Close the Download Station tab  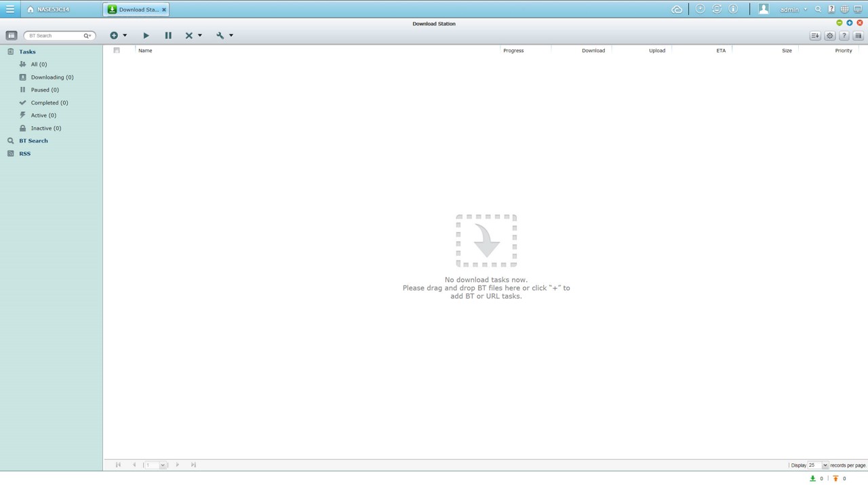(164, 9)
